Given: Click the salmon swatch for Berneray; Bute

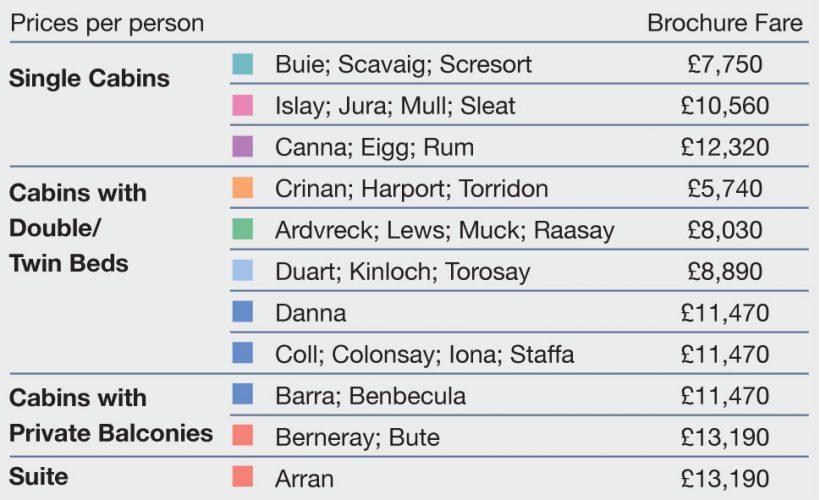Looking at the screenshot, I should 242,436.
